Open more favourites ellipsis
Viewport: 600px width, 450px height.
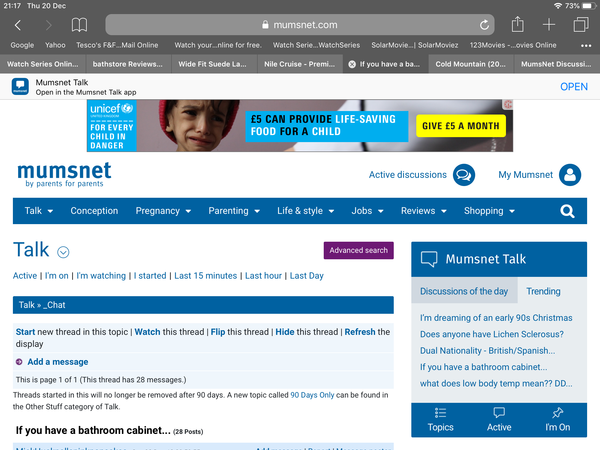586,46
